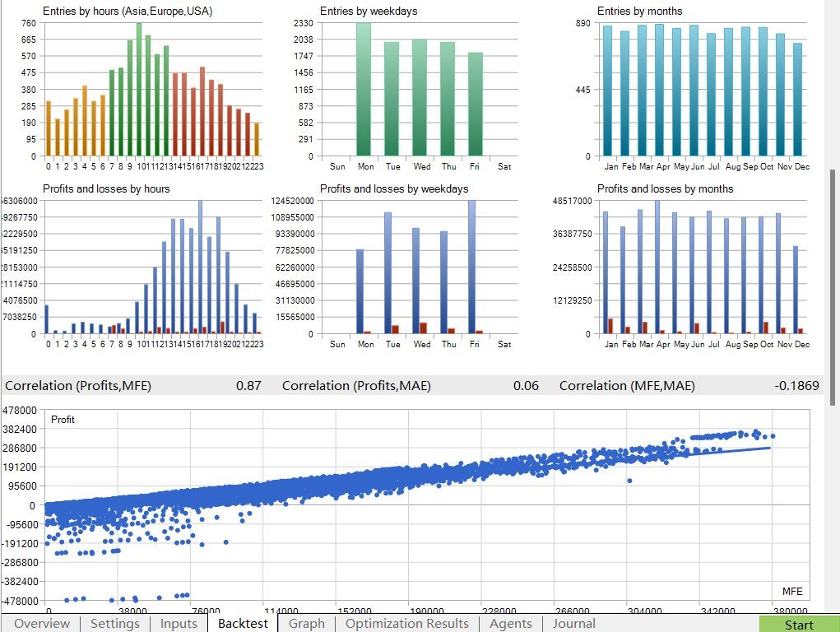This screenshot has width=840, height=632.
Task: Click the tallest bar in Entries by hours
Action: (139, 91)
